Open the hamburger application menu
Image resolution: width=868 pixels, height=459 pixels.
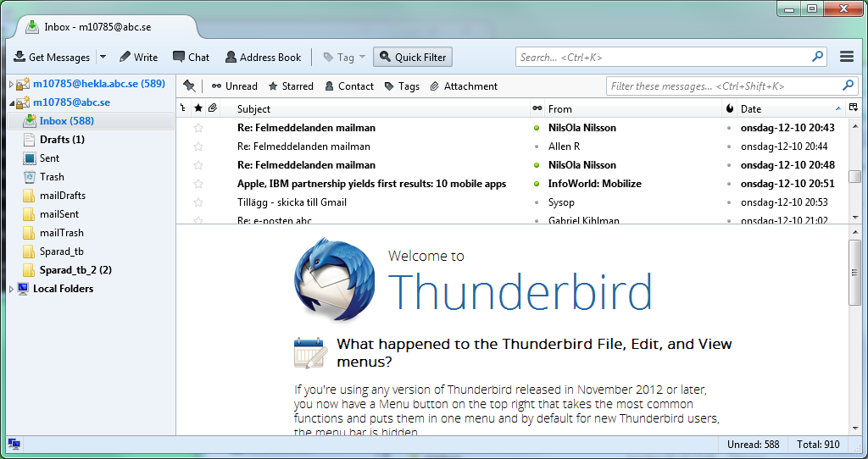(x=846, y=57)
